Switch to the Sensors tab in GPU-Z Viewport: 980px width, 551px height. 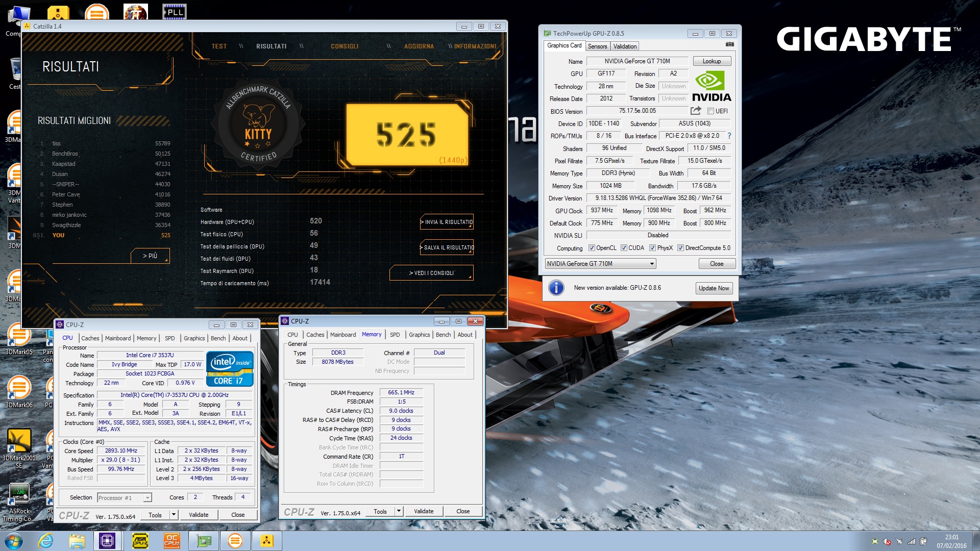pos(597,46)
